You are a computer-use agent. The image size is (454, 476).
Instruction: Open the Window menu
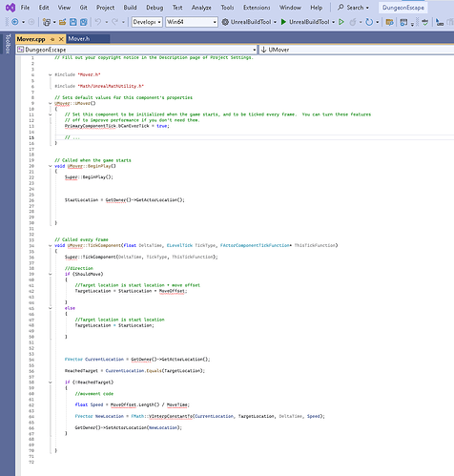(290, 8)
